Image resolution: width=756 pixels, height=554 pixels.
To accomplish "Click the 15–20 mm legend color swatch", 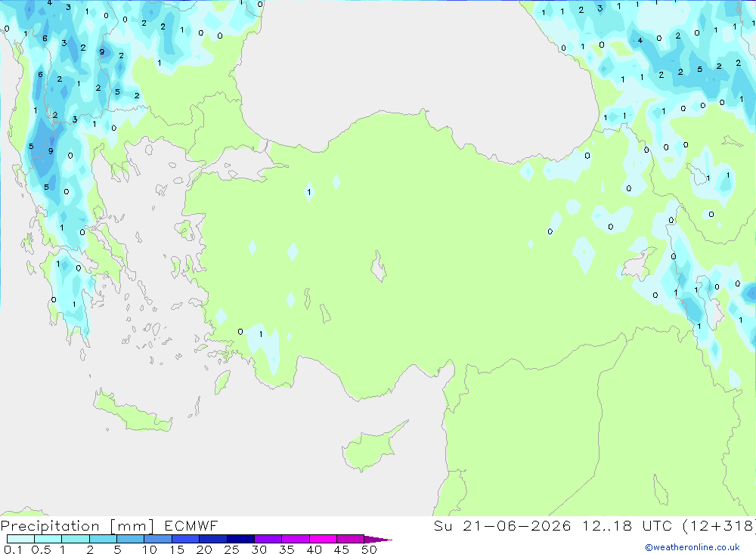I will [186, 539].
